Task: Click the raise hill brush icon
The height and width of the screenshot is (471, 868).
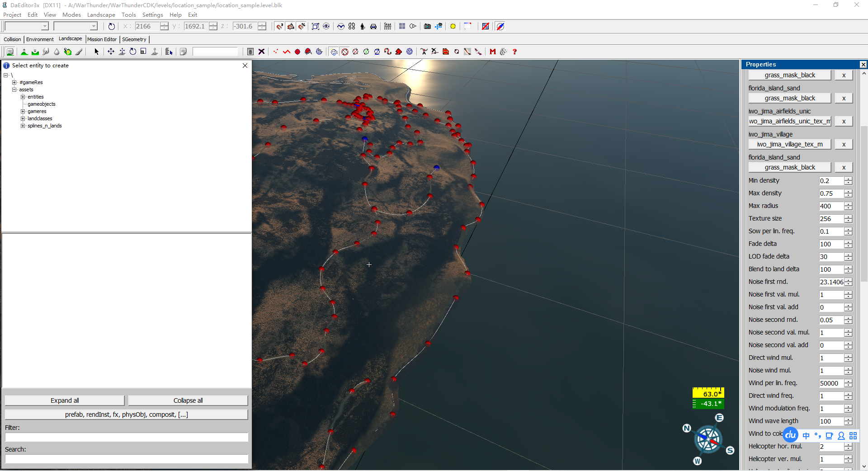Action: [24, 52]
